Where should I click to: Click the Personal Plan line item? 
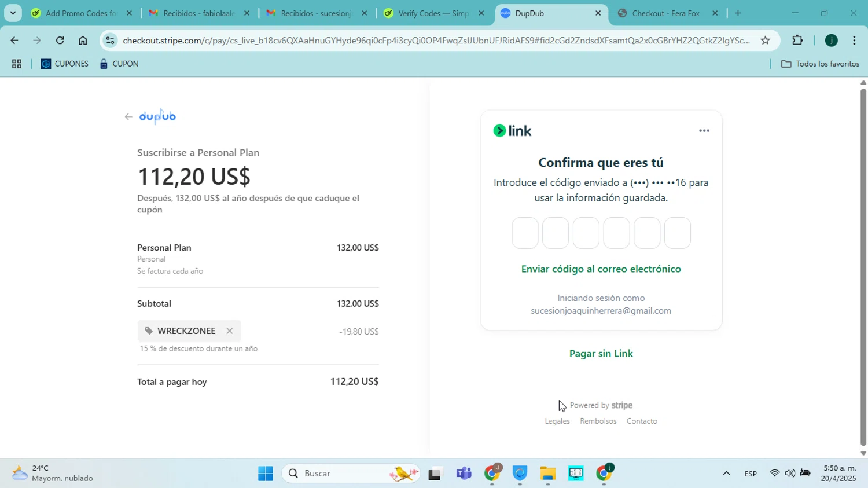(164, 248)
